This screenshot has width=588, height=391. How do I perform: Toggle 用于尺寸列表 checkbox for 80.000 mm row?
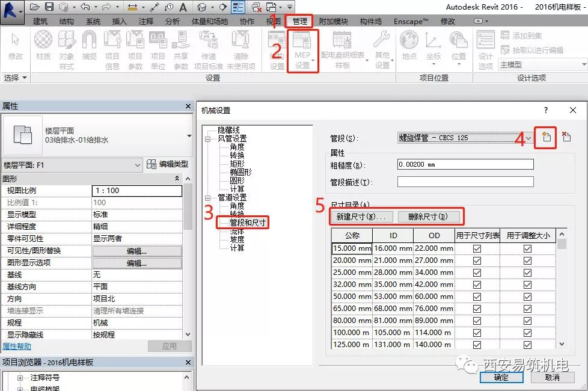point(477,321)
